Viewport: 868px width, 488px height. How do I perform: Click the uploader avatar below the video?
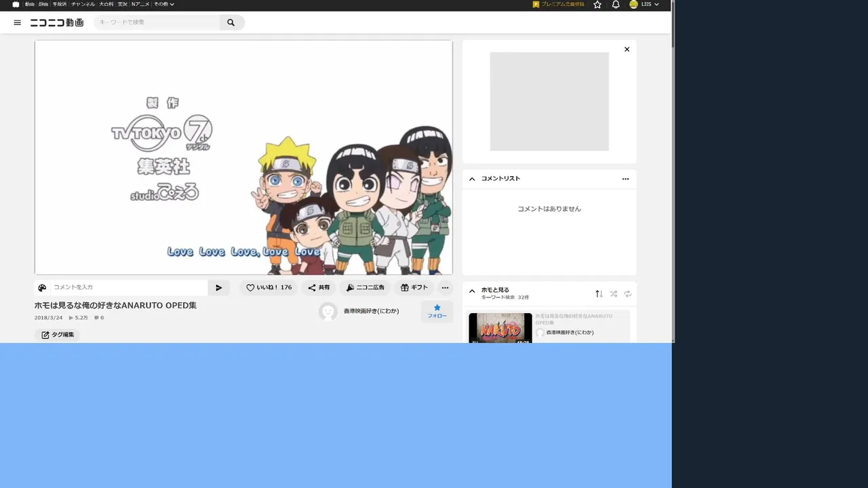pyautogui.click(x=328, y=312)
